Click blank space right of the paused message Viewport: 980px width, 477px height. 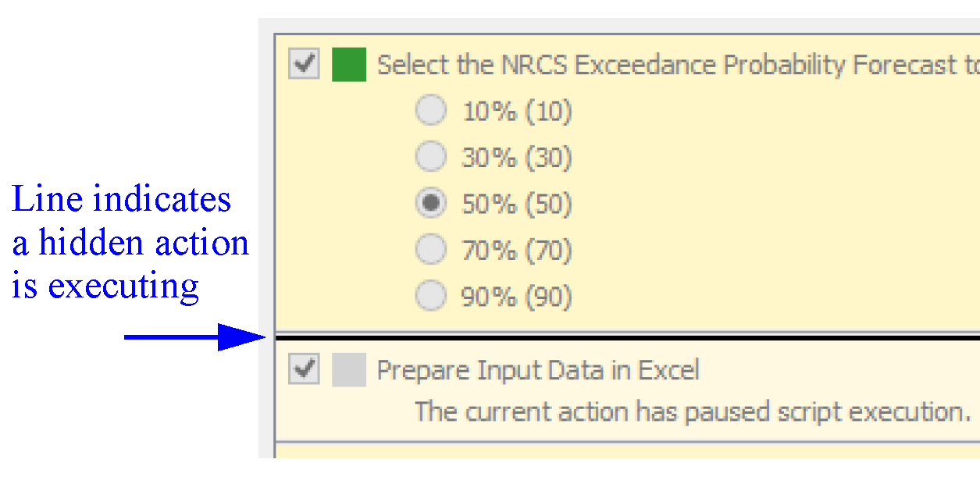(975, 411)
